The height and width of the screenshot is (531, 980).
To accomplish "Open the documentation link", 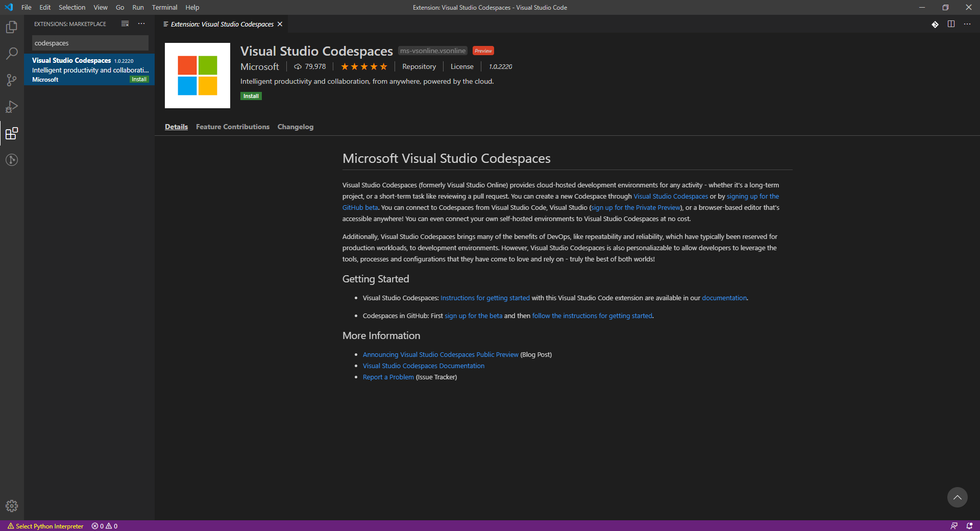I will [x=724, y=298].
